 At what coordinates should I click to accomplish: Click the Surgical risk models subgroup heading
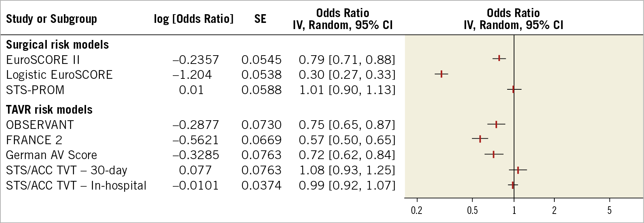point(57,45)
